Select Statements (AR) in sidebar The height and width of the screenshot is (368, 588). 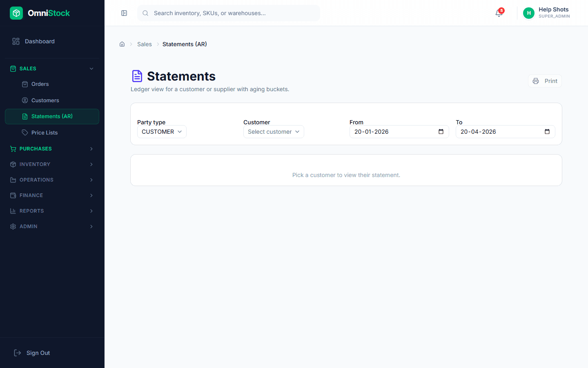52,117
